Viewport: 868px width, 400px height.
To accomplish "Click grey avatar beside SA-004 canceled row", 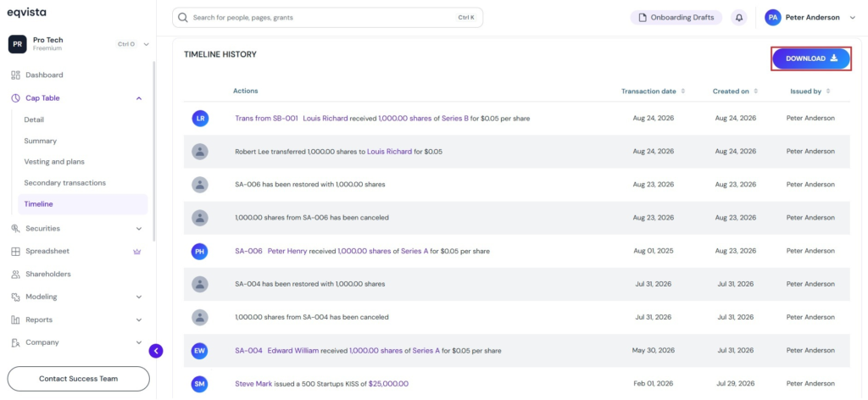I will [x=200, y=318].
